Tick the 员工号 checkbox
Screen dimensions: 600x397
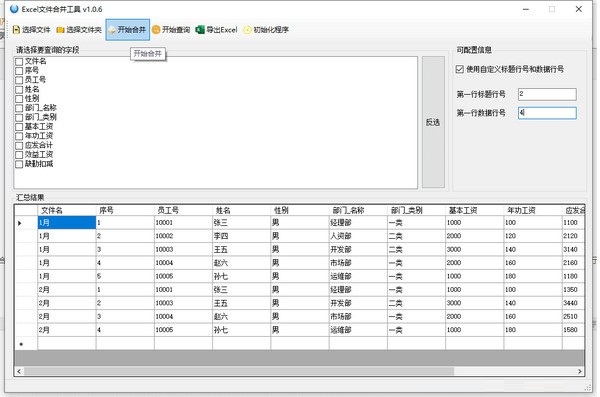point(19,80)
